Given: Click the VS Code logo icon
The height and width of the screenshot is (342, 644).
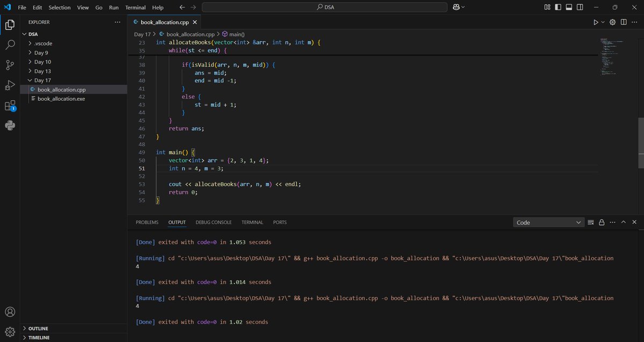Looking at the screenshot, I should [x=7, y=7].
